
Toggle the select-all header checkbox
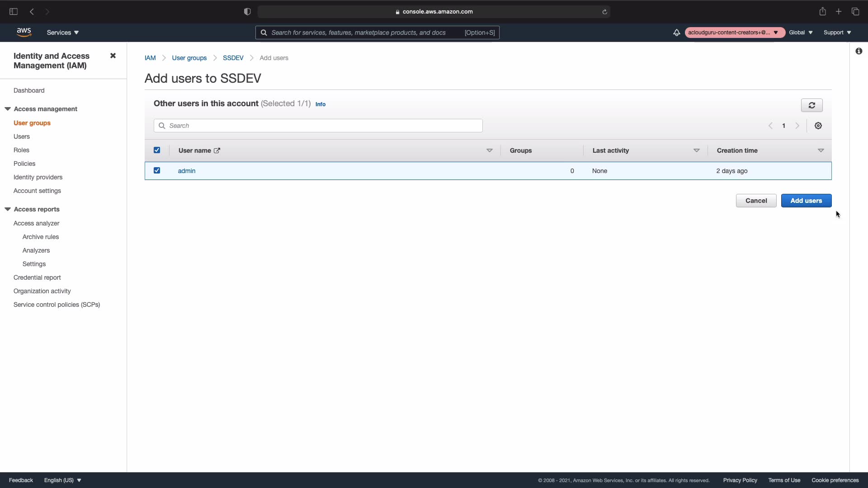[157, 150]
